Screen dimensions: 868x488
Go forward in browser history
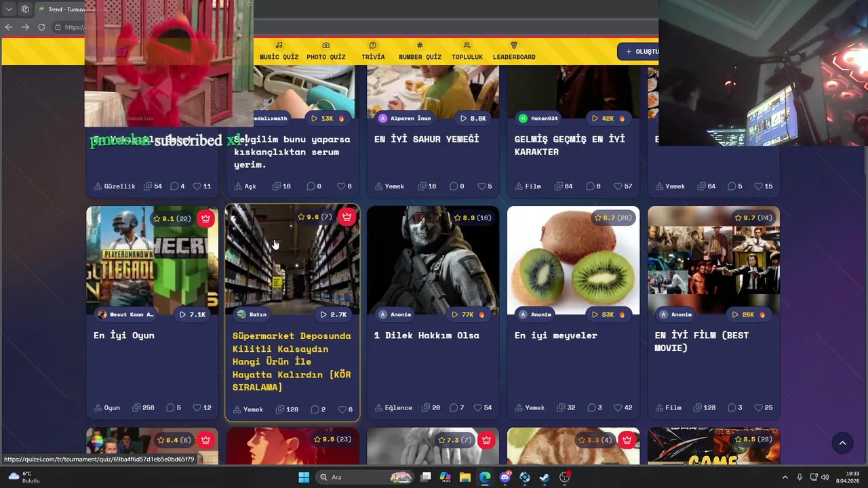click(25, 27)
